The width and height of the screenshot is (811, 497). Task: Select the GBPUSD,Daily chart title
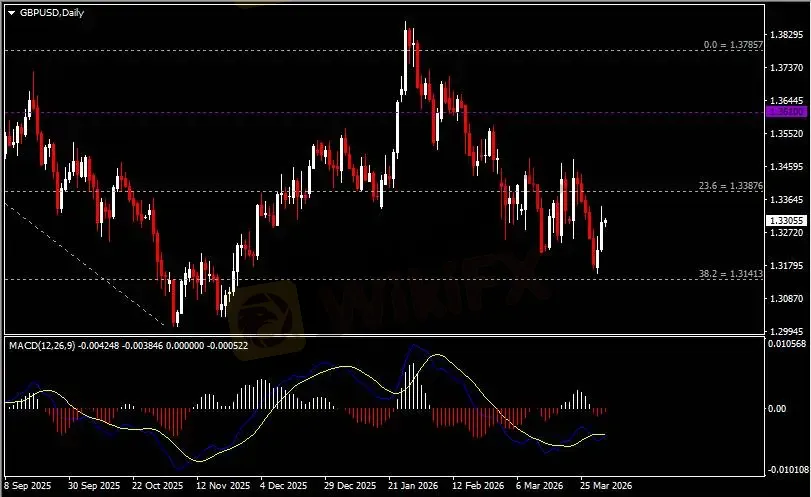coord(52,13)
